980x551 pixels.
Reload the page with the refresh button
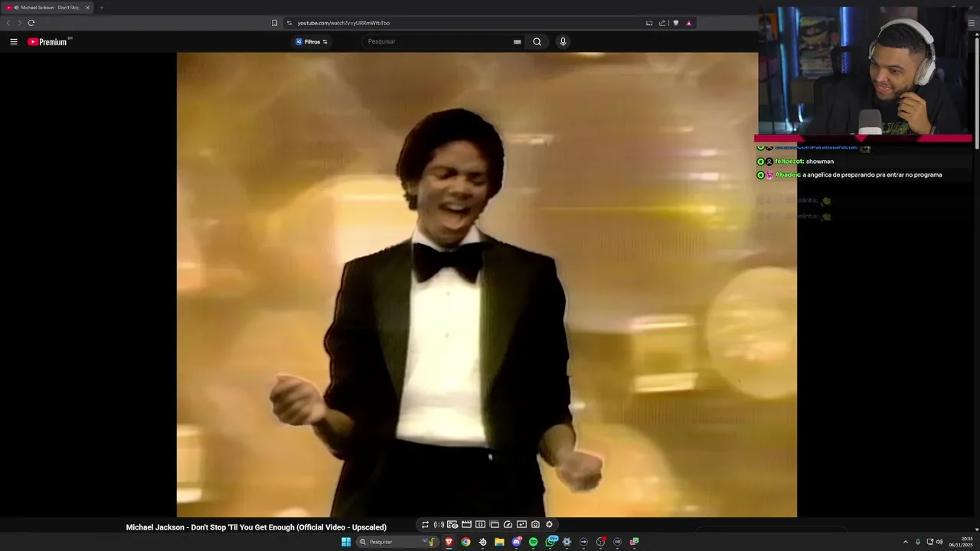click(x=31, y=23)
